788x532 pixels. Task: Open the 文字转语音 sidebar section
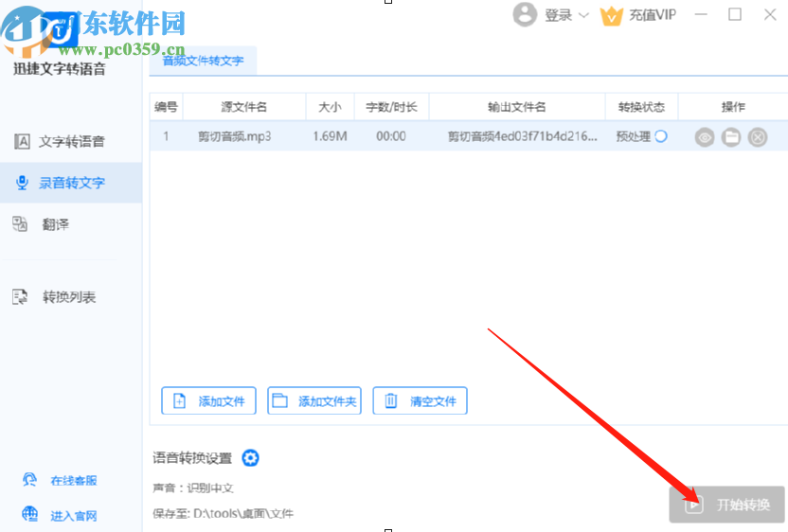(x=71, y=142)
